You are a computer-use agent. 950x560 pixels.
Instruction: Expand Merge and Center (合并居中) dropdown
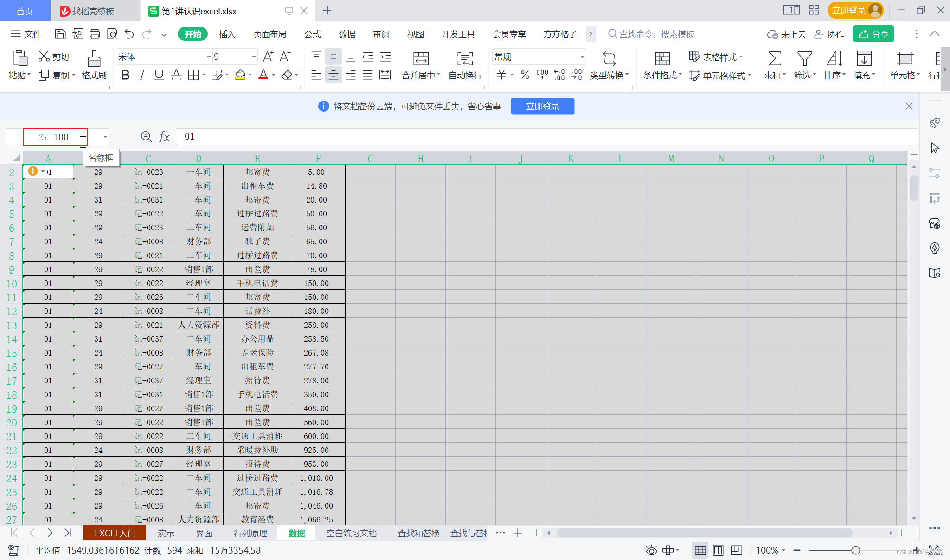(x=438, y=75)
